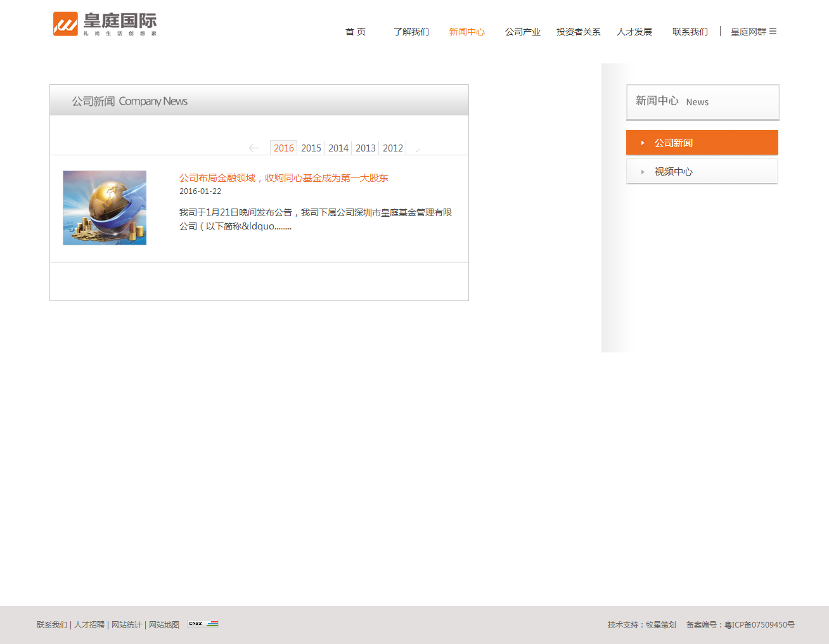Screen dimensions: 829x644
Task: Open 投资者关系 menu item
Action: (578, 32)
